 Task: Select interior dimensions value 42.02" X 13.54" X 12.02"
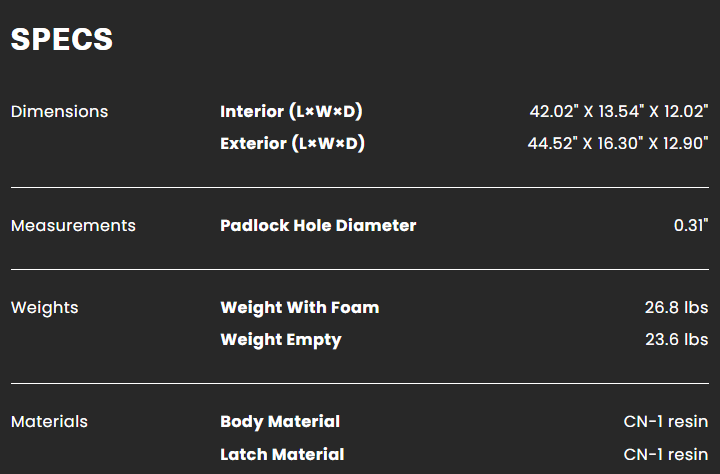pyautogui.click(x=619, y=111)
